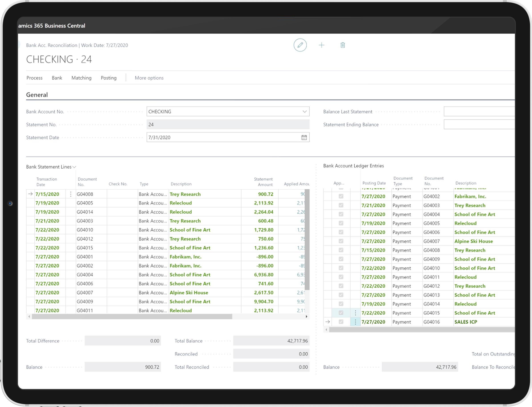Click statement lines Balance value 900.72
Viewport: 532px width, 407px height.
pos(122,367)
